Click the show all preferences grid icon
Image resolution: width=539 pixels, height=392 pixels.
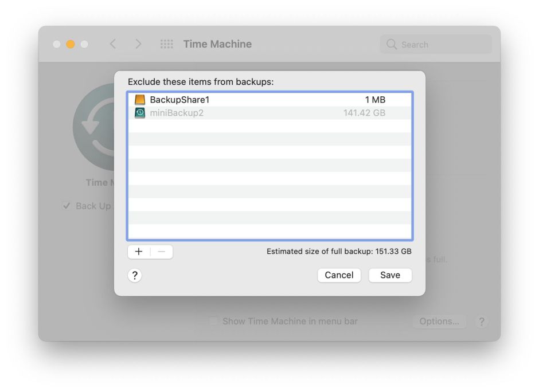point(166,44)
